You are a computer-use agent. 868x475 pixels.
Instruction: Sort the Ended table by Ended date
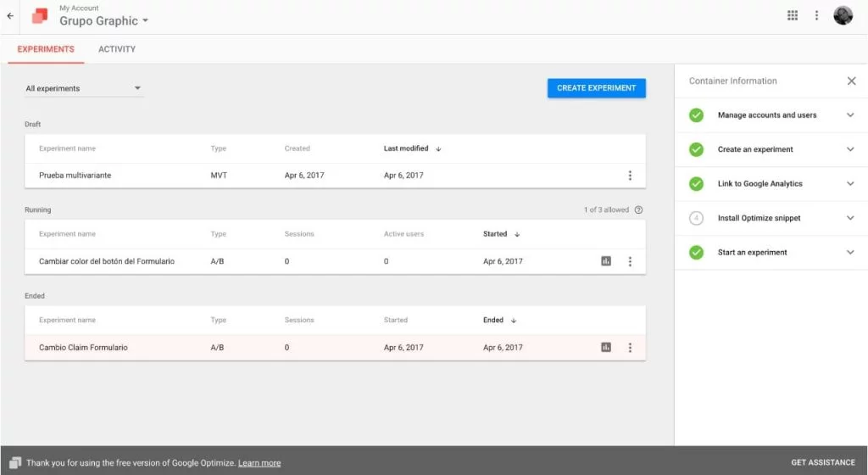[x=499, y=320]
